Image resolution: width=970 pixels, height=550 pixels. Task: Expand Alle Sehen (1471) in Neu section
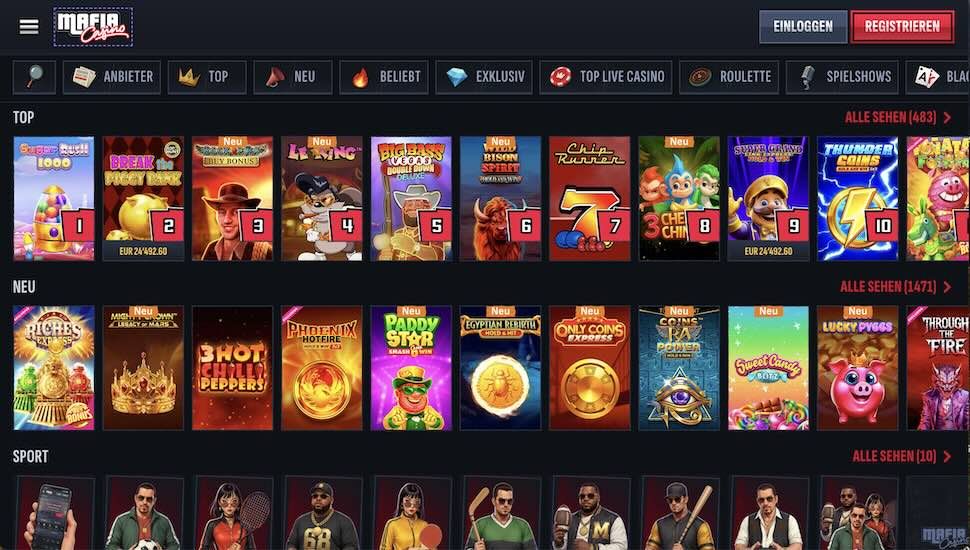click(x=896, y=286)
